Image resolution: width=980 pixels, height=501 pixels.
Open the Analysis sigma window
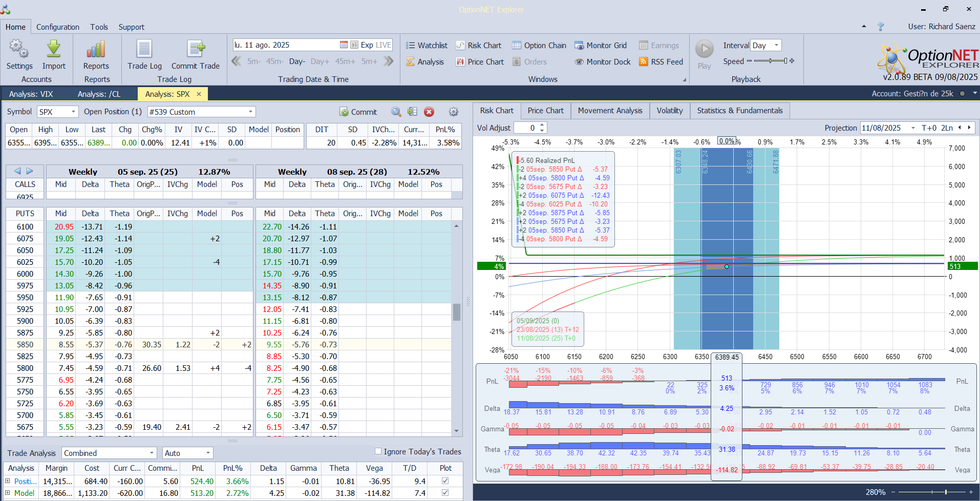point(425,62)
